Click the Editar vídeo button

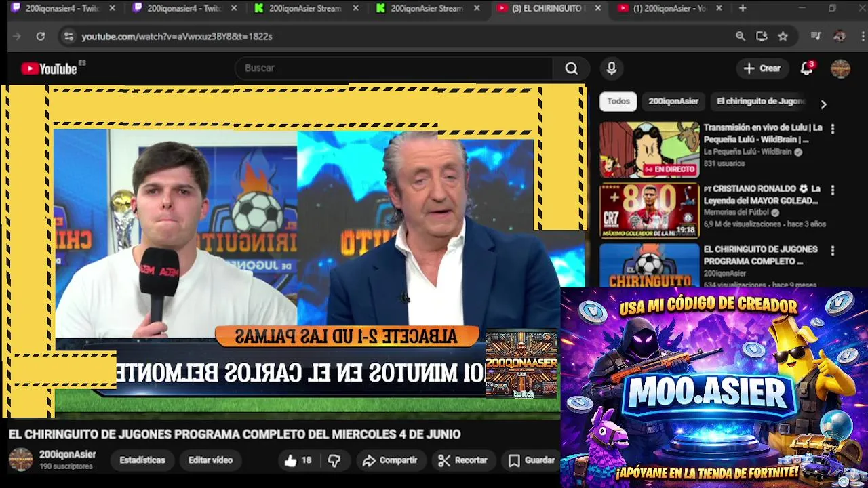[210, 460]
